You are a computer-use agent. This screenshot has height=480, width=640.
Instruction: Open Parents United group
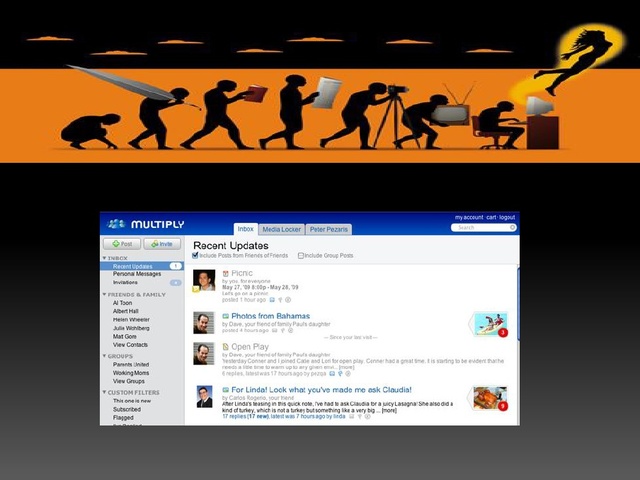tap(131, 364)
